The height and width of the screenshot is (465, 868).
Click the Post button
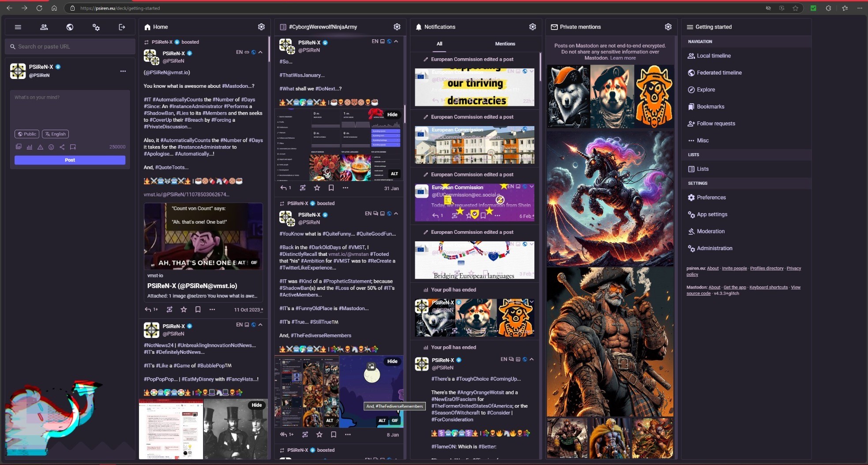(x=70, y=160)
